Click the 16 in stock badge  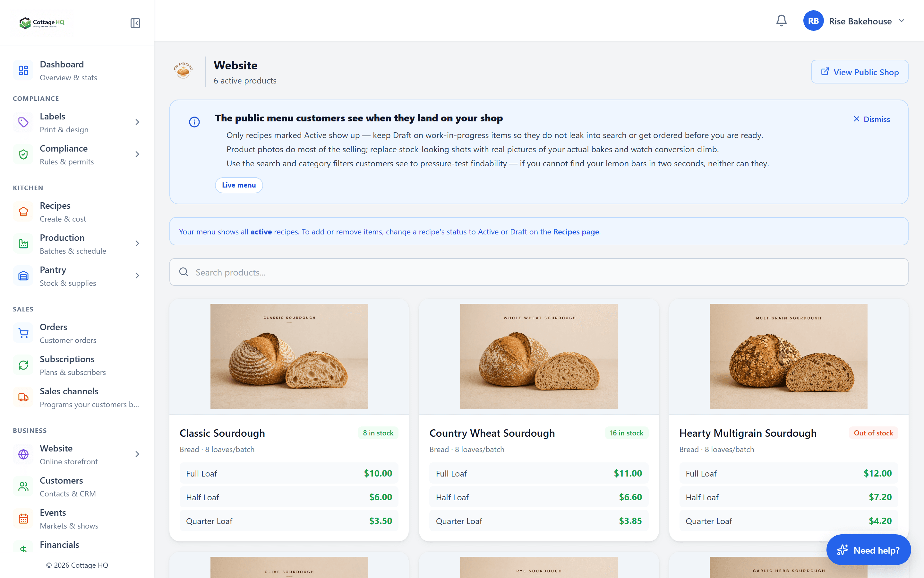pyautogui.click(x=626, y=433)
